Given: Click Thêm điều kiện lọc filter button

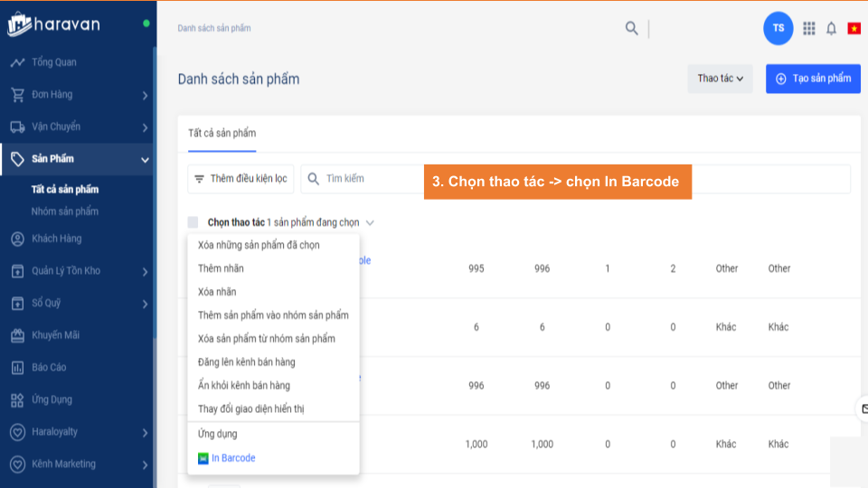Looking at the screenshot, I should (x=240, y=179).
